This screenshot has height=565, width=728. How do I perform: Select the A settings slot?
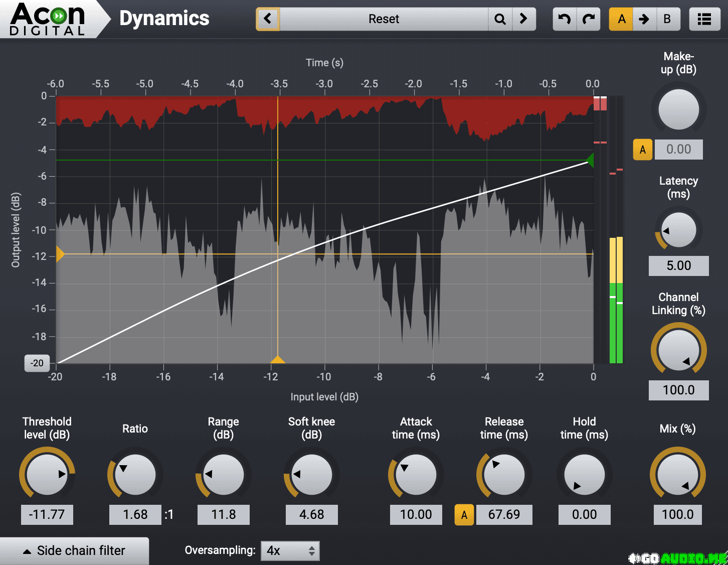coord(621,19)
